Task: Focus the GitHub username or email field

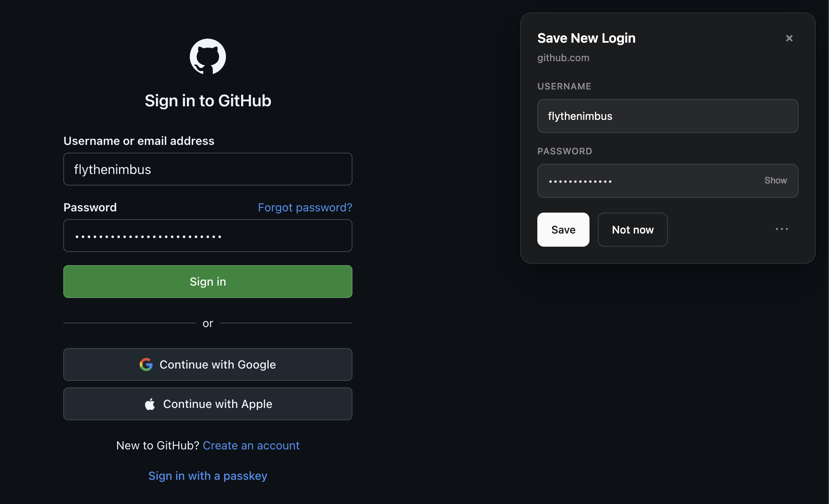Action: [x=208, y=169]
